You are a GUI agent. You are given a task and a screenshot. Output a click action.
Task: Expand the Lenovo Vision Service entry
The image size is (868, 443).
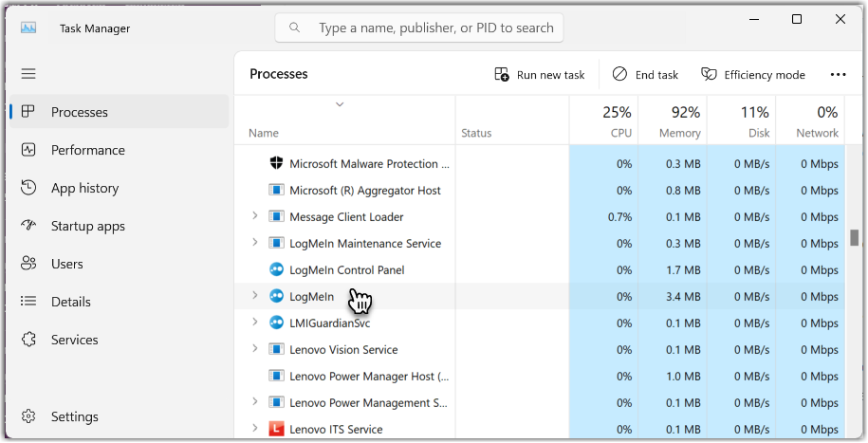pos(254,349)
